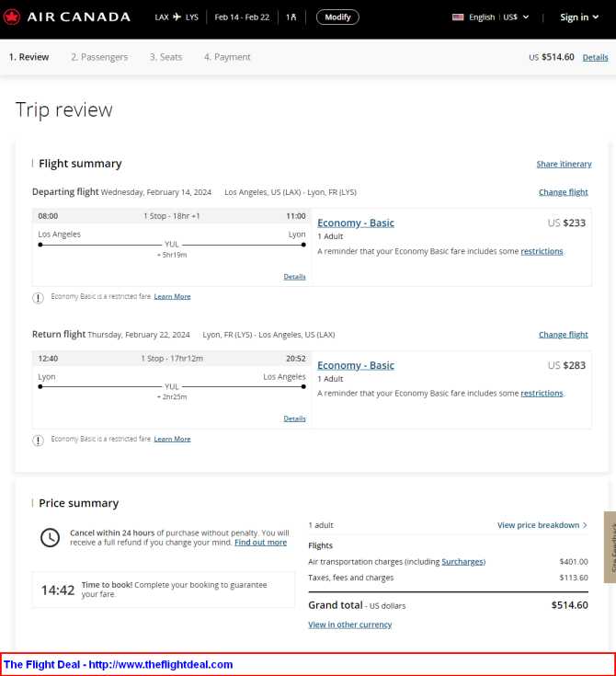Image resolution: width=616 pixels, height=676 pixels.
Task: Click the passenger count icon in header
Action: tap(291, 17)
